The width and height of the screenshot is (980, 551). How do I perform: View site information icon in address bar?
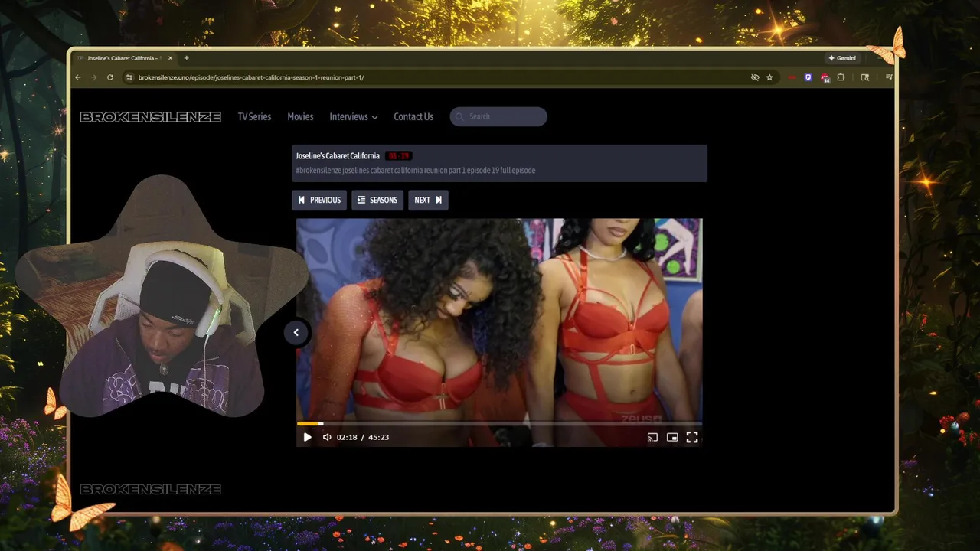[129, 77]
